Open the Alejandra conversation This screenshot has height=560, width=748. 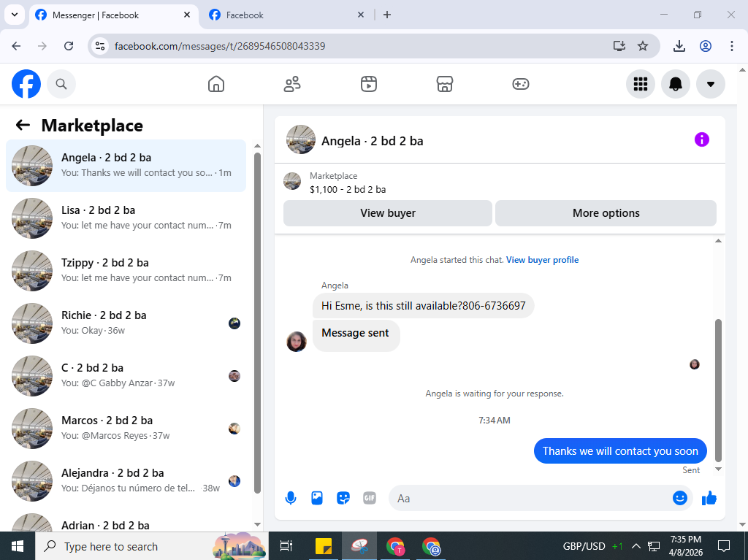coord(126,480)
